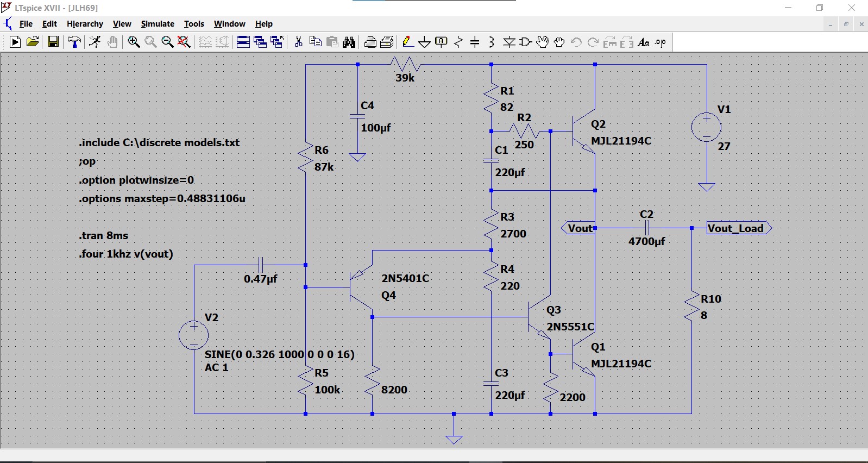
Task: Click the '8200' resistor value
Action: point(394,390)
